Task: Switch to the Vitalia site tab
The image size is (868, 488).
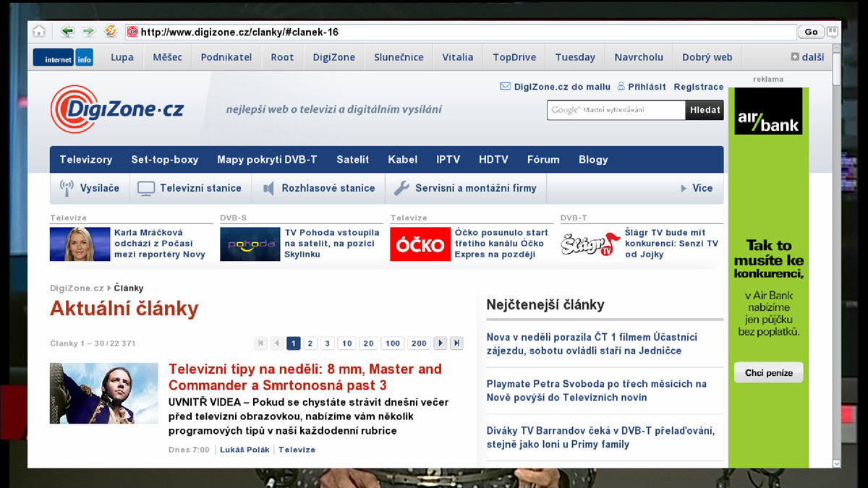Action: [x=458, y=57]
